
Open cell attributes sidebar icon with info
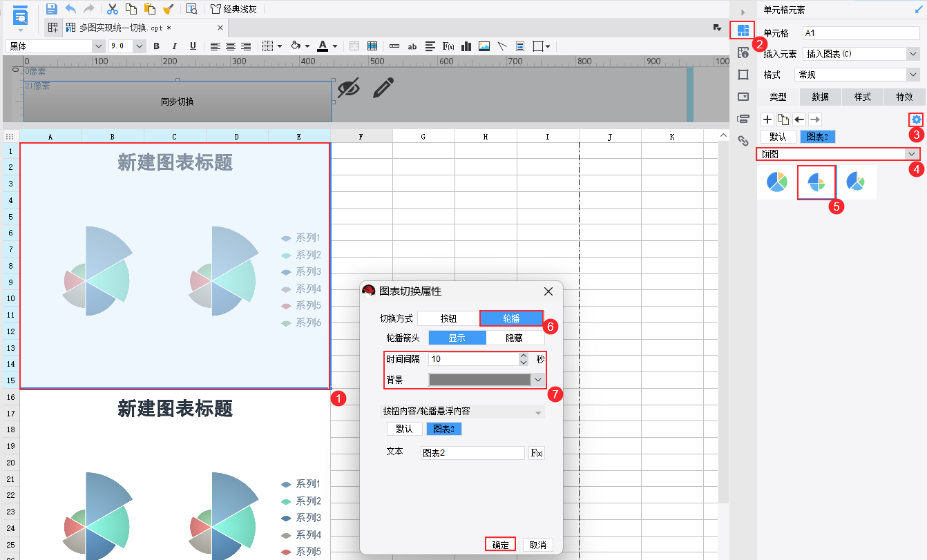(743, 52)
